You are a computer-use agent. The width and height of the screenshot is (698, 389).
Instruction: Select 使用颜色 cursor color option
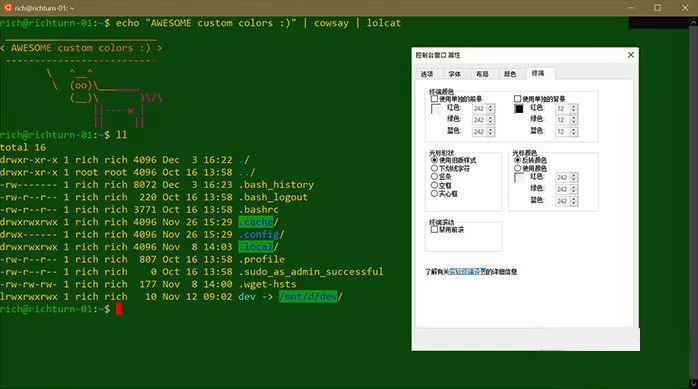[x=517, y=168]
